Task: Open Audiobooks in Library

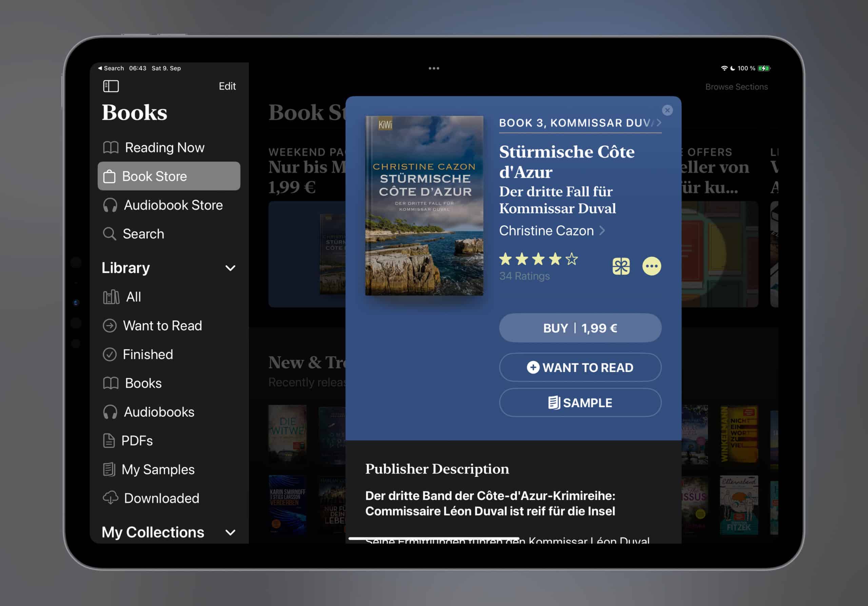Action: [x=169, y=412]
